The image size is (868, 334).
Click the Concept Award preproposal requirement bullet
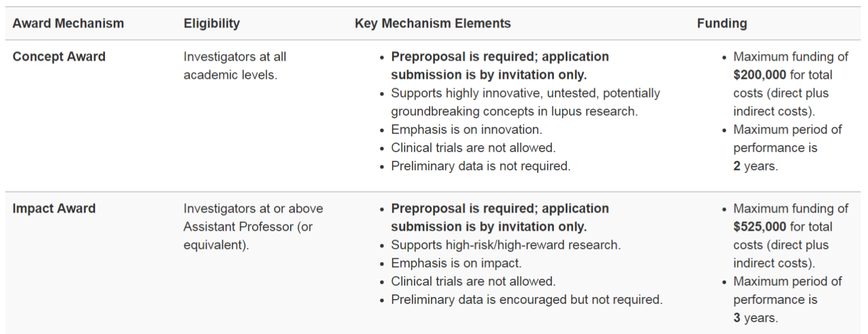(x=500, y=66)
